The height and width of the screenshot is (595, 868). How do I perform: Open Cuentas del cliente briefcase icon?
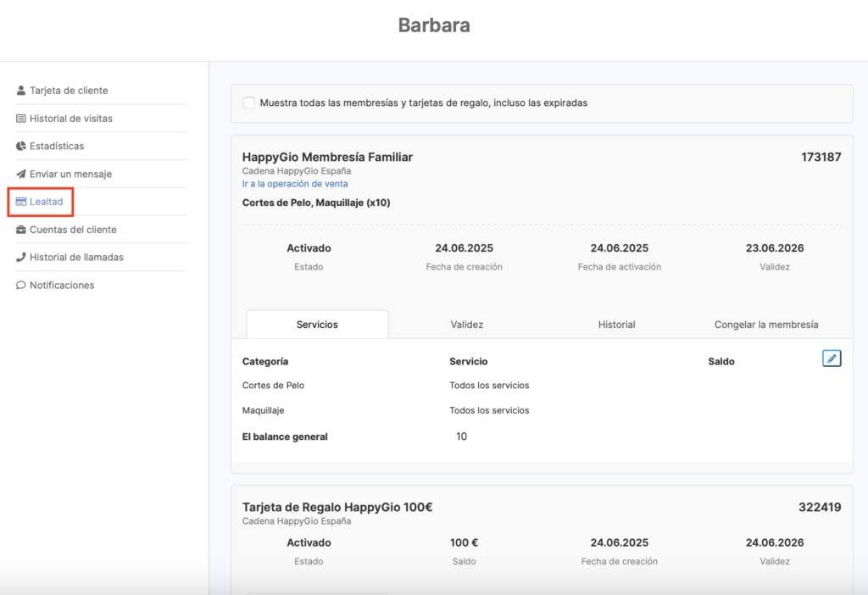click(21, 230)
